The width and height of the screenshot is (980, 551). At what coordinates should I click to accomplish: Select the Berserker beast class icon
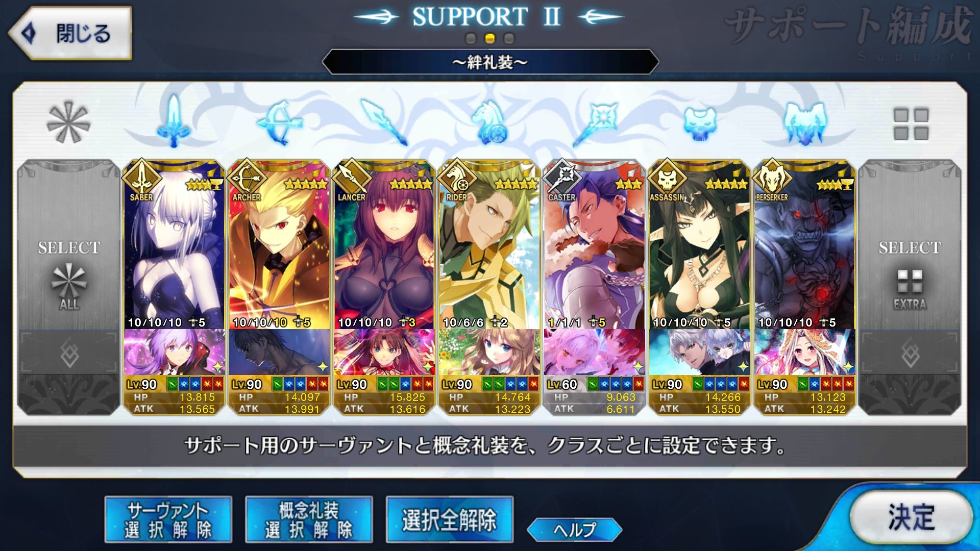click(x=805, y=122)
